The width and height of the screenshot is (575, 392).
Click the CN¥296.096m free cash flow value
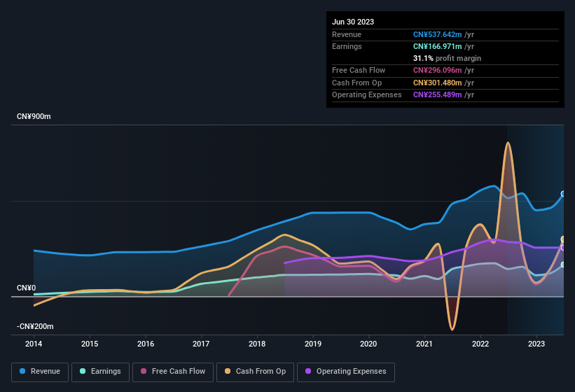click(x=437, y=70)
